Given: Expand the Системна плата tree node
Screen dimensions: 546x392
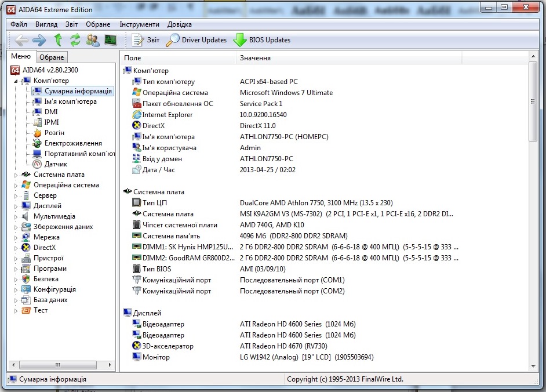Looking at the screenshot, I should tap(16, 175).
